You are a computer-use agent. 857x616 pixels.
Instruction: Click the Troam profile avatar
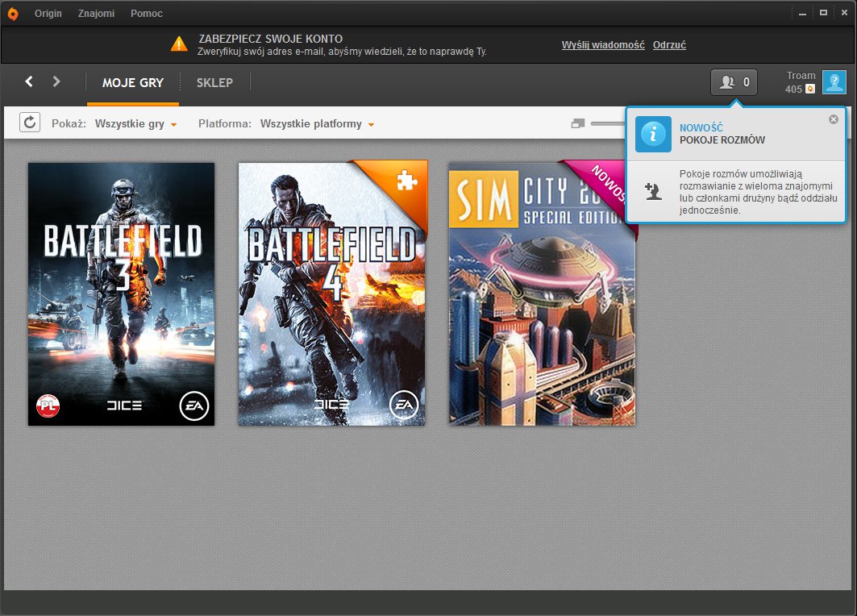coord(834,82)
